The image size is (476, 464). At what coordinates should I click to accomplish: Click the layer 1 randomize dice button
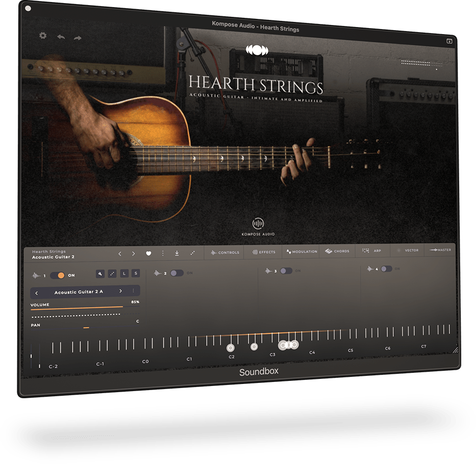pyautogui.click(x=112, y=273)
